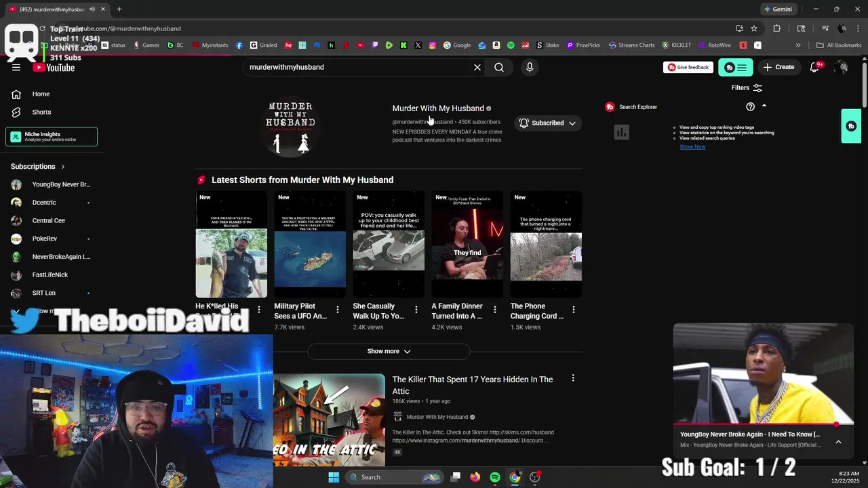868x488 pixels.
Task: Show more bookmarks overflow chevron
Action: pos(798,45)
